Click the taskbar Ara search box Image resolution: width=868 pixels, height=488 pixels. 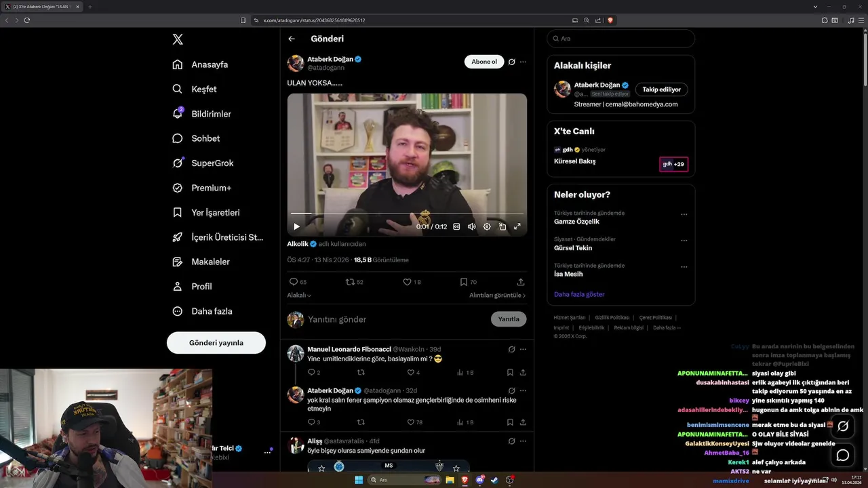405,480
